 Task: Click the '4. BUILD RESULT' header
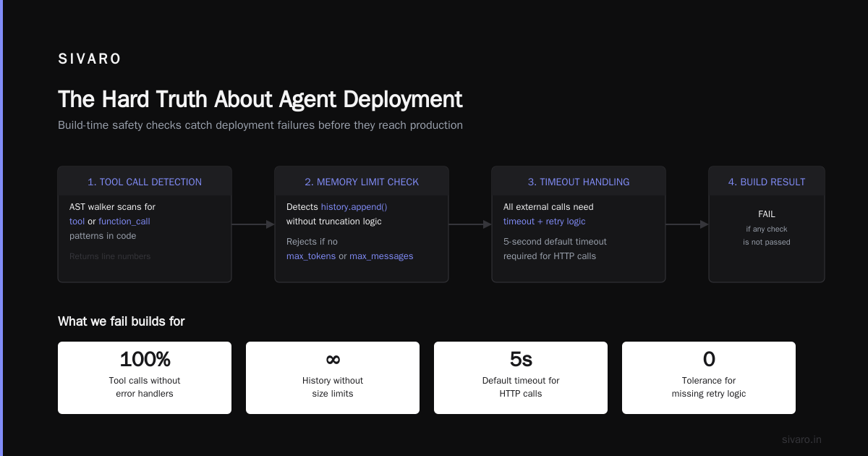coord(767,182)
